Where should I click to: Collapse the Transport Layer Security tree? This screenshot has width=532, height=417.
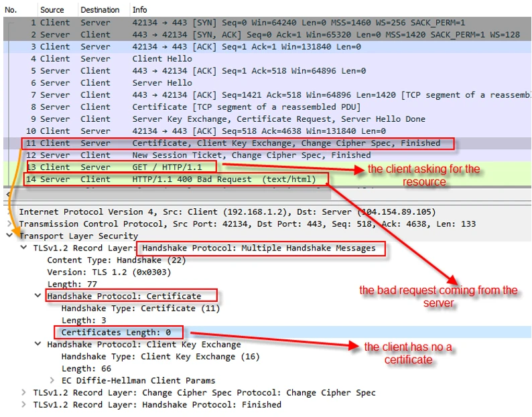click(x=9, y=236)
